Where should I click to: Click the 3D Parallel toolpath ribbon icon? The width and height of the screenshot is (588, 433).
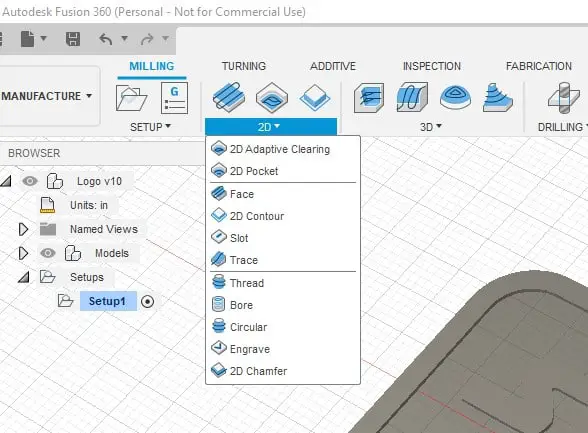(412, 98)
